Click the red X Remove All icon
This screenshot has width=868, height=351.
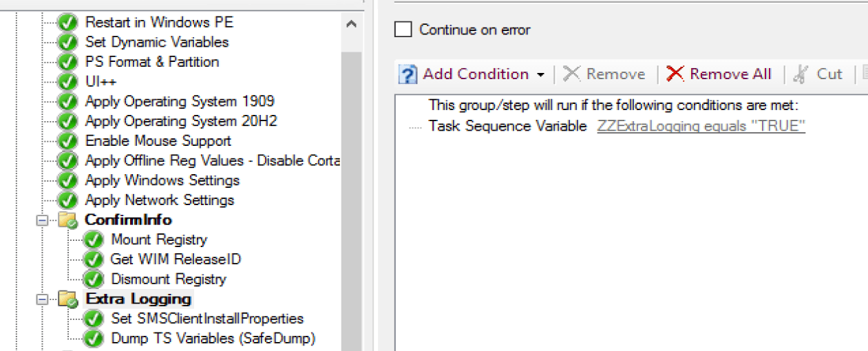[x=675, y=74]
